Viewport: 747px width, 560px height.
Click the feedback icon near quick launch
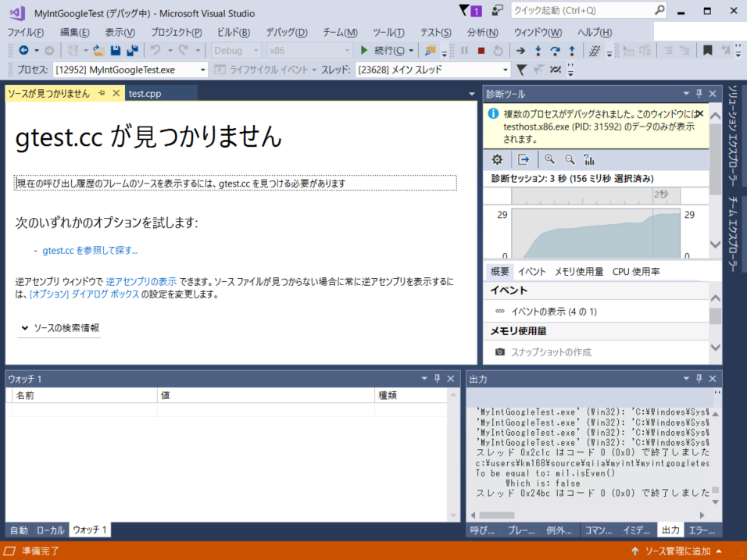497,10
